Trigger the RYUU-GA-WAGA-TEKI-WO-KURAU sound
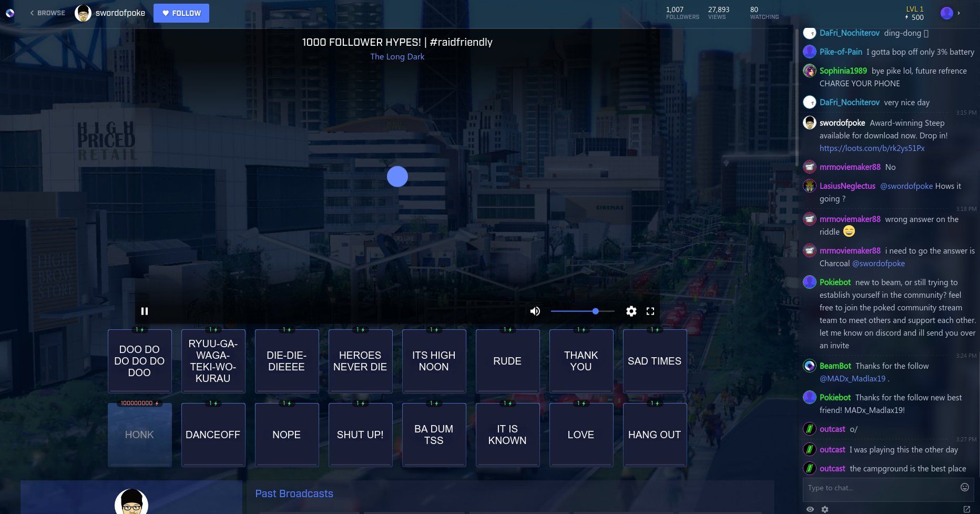 point(213,361)
